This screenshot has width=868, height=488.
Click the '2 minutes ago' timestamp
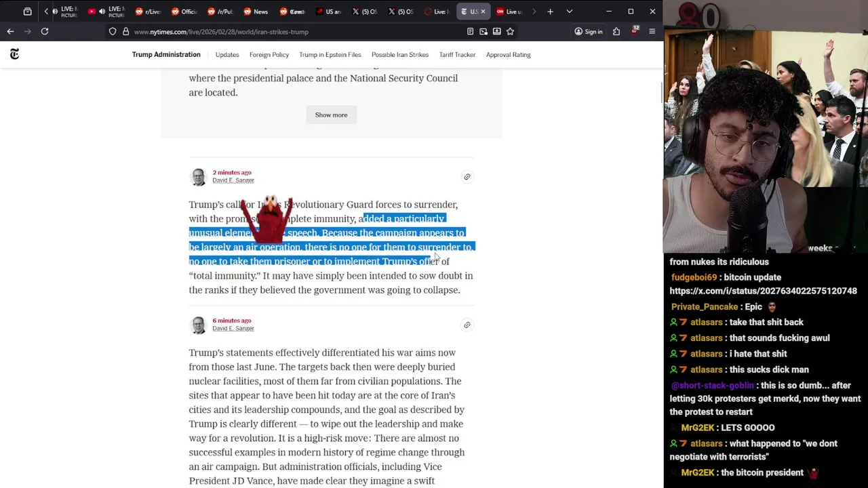[232, 172]
